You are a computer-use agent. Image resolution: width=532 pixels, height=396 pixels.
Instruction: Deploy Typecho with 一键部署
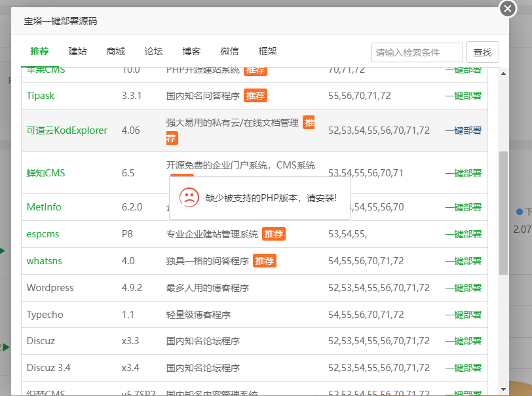(x=463, y=315)
